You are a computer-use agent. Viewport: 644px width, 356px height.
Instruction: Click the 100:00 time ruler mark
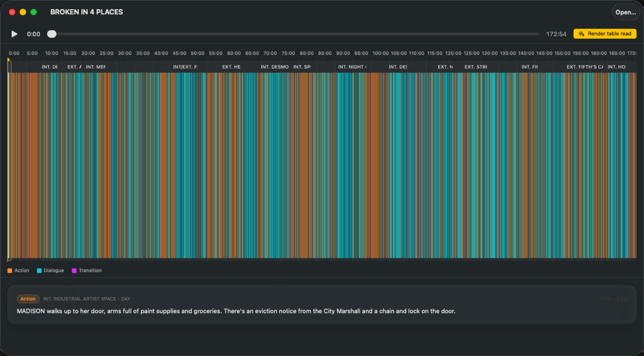click(380, 53)
